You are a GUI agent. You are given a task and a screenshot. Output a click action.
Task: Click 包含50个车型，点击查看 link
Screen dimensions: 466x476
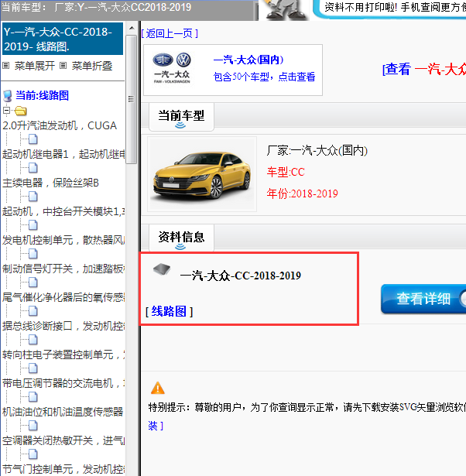click(264, 77)
